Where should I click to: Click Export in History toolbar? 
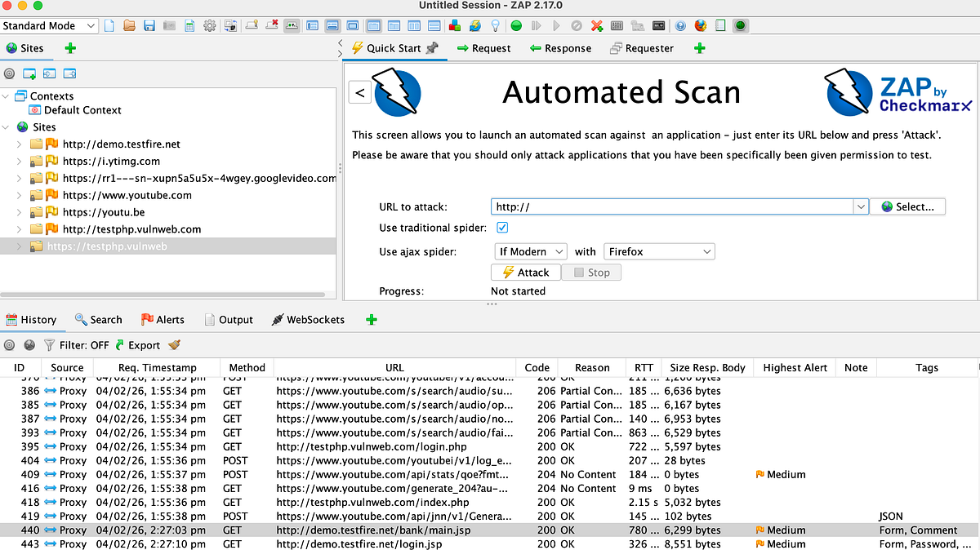137,345
